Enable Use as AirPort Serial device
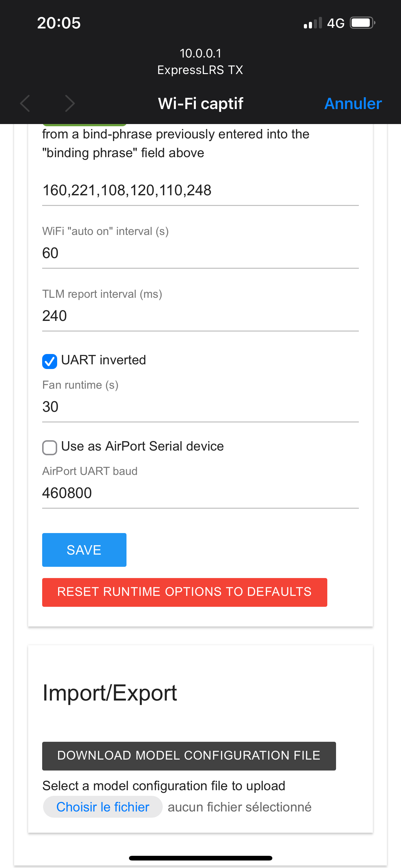 49,447
